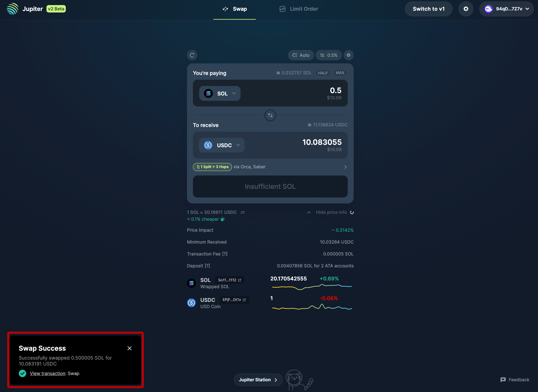Screen dimensions: 538x392
Task: Click the SOL price chart
Action: [312, 287]
